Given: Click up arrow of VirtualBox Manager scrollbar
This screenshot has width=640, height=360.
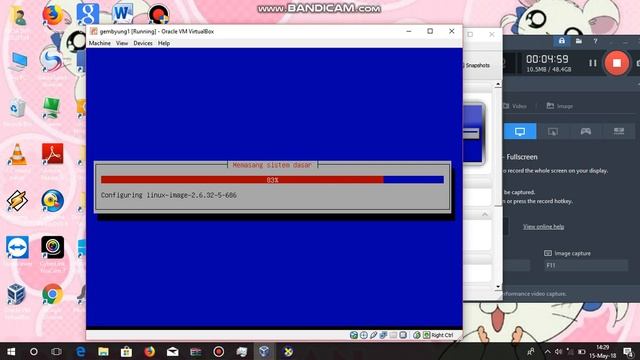Looking at the screenshot, I should [498, 84].
